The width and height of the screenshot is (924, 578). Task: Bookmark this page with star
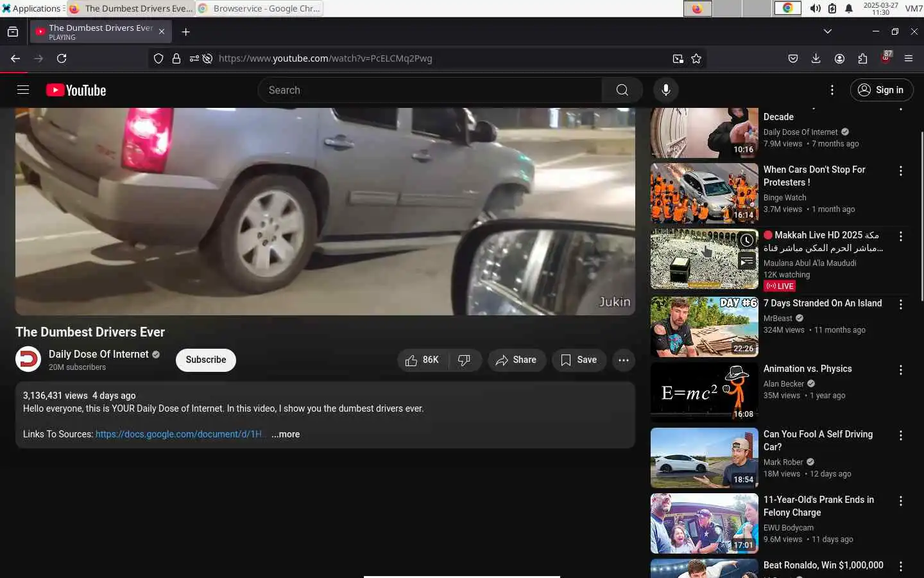(x=696, y=58)
